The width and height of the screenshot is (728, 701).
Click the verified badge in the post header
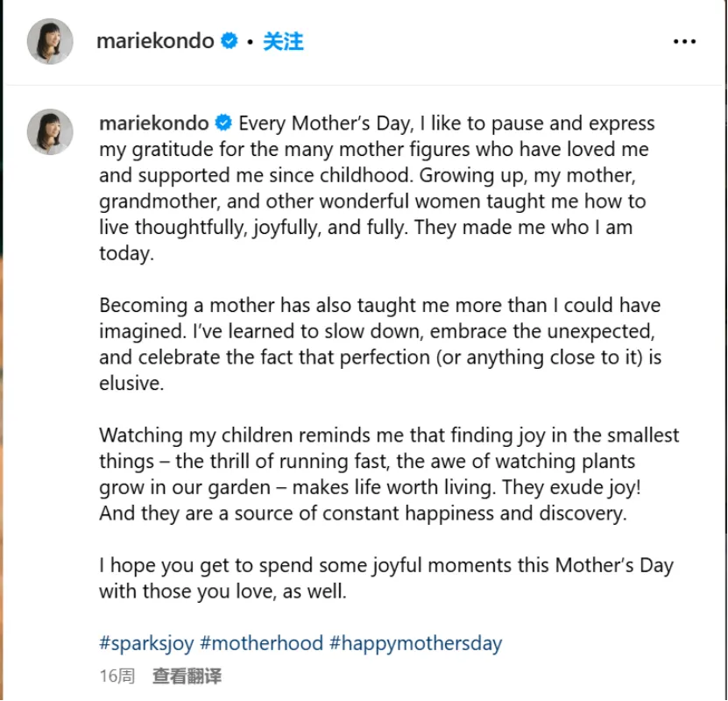click(x=229, y=41)
